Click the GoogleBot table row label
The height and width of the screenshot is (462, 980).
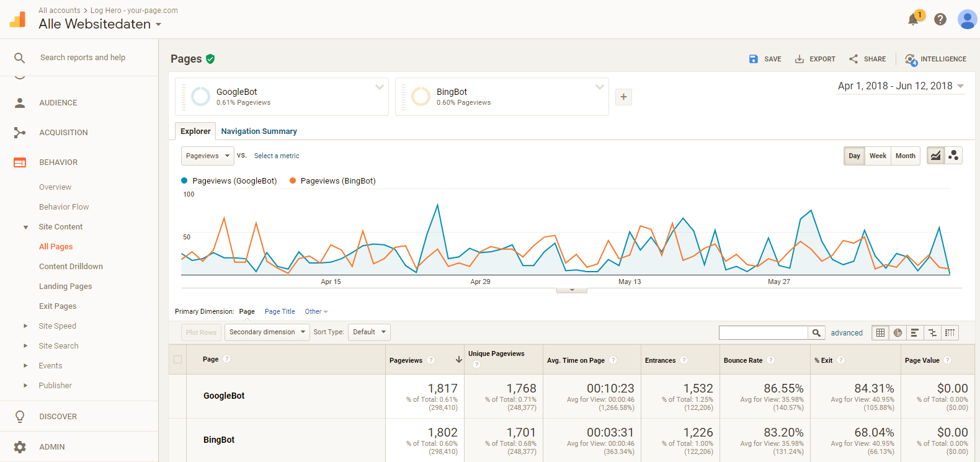[x=224, y=396]
